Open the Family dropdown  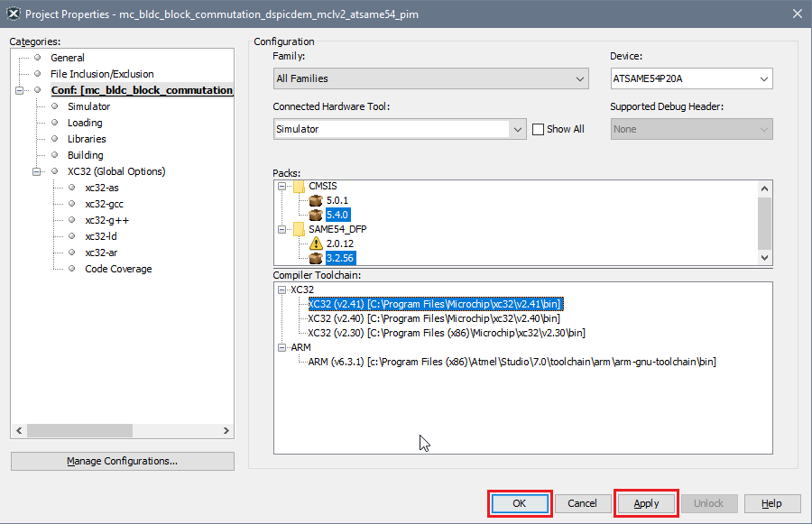click(x=431, y=78)
